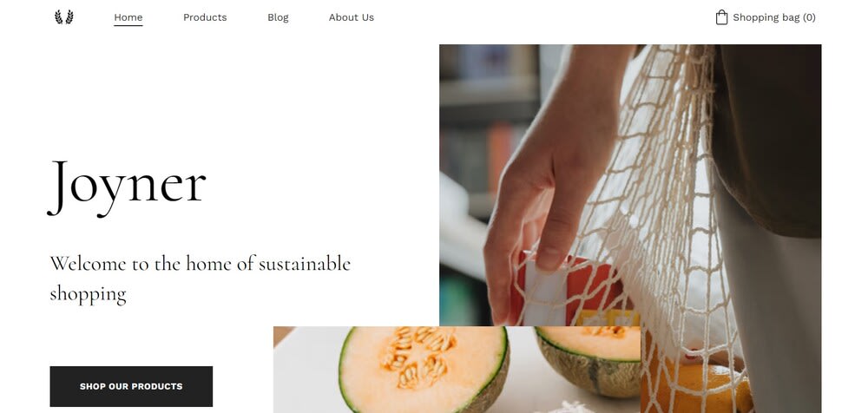Click the underline beneath Home

(x=128, y=25)
